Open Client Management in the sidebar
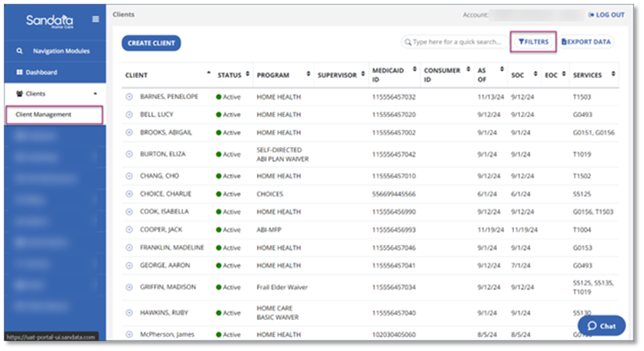This screenshot has width=644, height=351. [43, 115]
